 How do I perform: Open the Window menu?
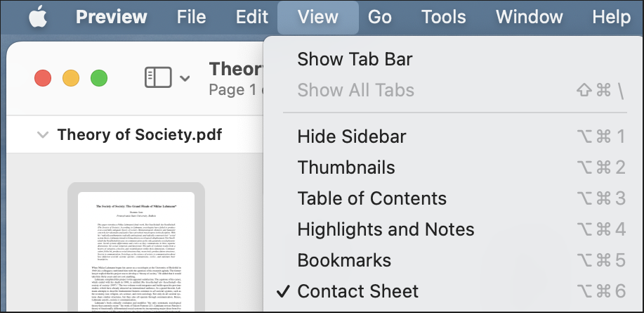point(529,18)
